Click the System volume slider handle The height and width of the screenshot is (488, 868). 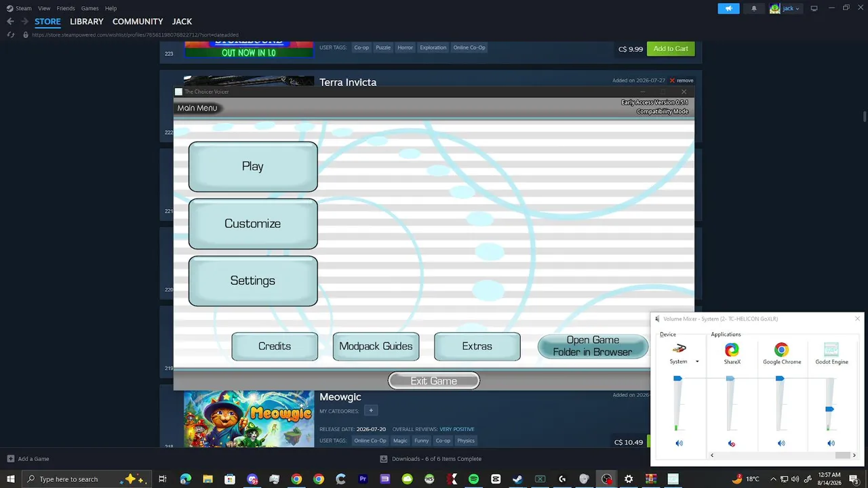coord(677,379)
